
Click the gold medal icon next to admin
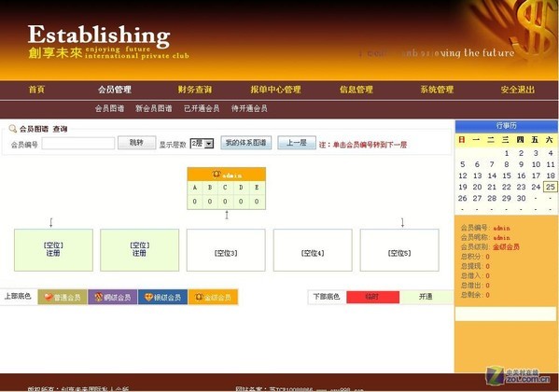coord(217,175)
